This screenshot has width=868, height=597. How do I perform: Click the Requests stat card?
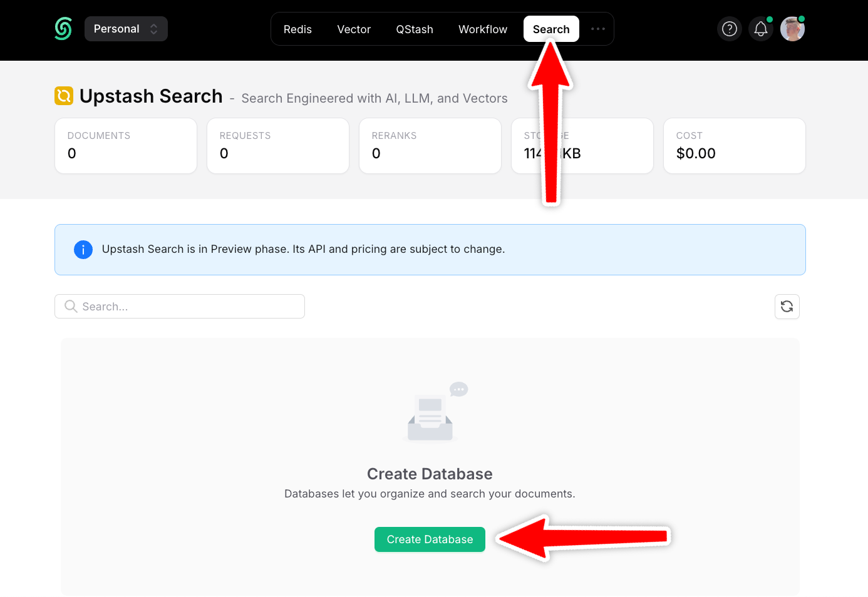tap(278, 146)
